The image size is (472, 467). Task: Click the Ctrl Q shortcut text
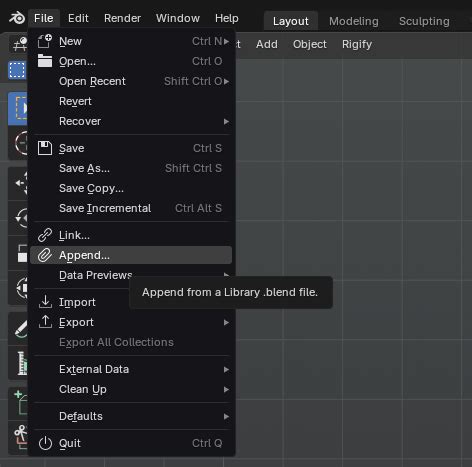pyautogui.click(x=207, y=443)
